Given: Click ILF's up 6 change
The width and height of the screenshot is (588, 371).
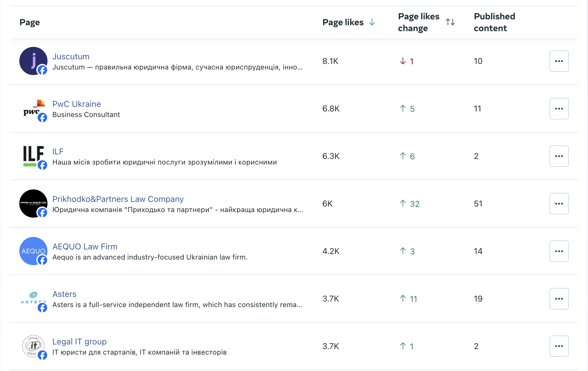Looking at the screenshot, I should coord(407,156).
